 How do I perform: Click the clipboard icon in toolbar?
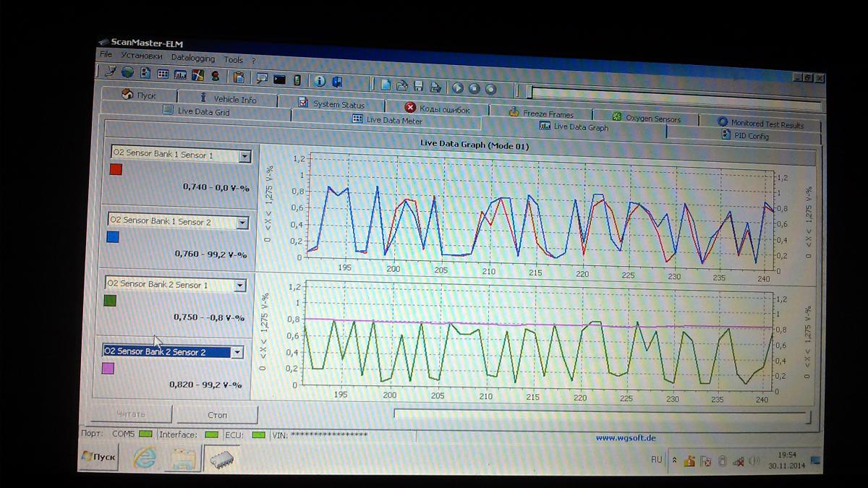point(238,77)
